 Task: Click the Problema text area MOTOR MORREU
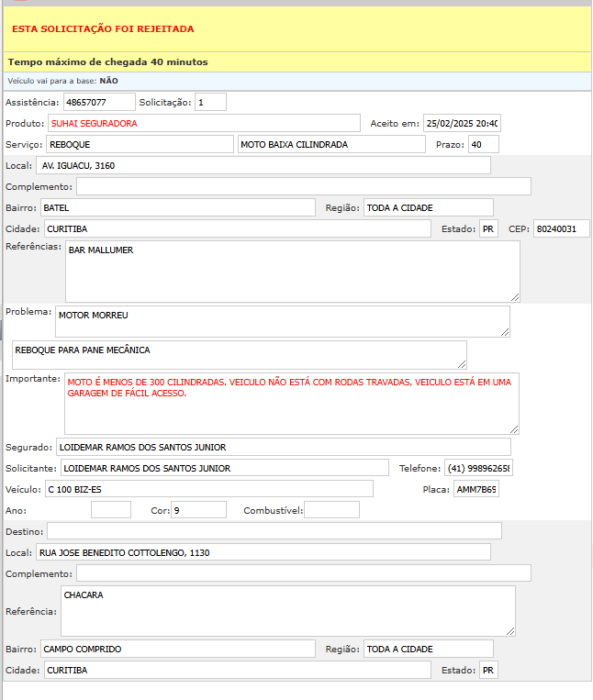click(282, 321)
